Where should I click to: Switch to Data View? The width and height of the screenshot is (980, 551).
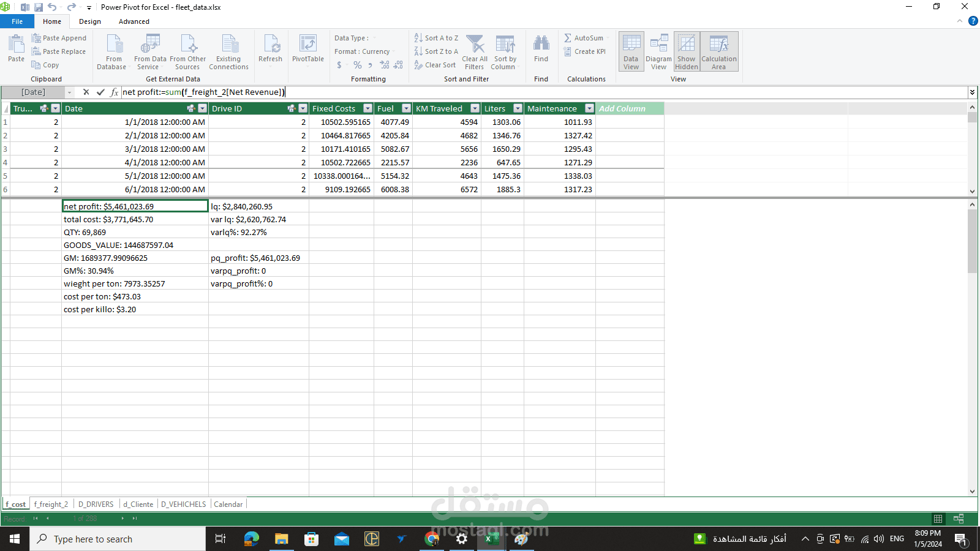point(631,51)
